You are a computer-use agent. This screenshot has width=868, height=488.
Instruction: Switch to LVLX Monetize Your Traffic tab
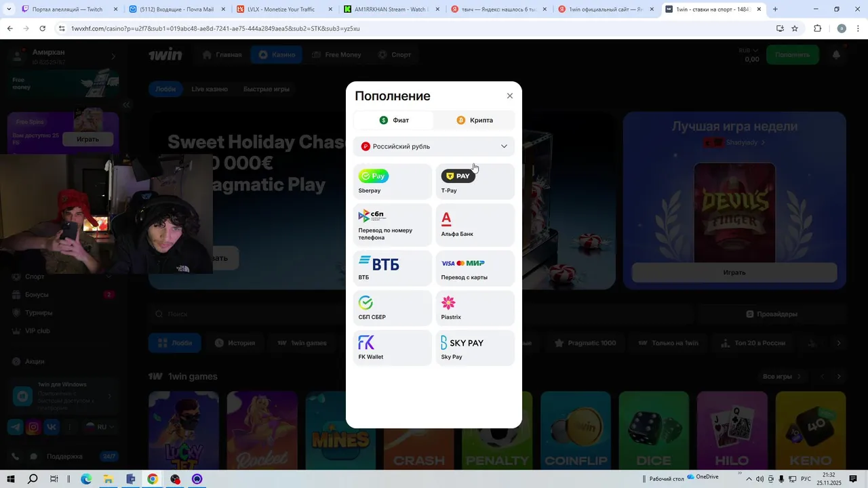(x=283, y=9)
